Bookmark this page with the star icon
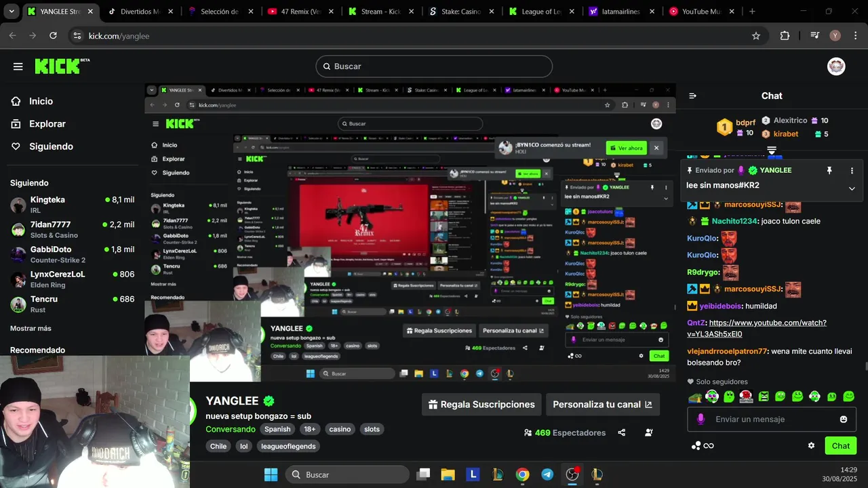The width and height of the screenshot is (868, 488). [x=756, y=36]
